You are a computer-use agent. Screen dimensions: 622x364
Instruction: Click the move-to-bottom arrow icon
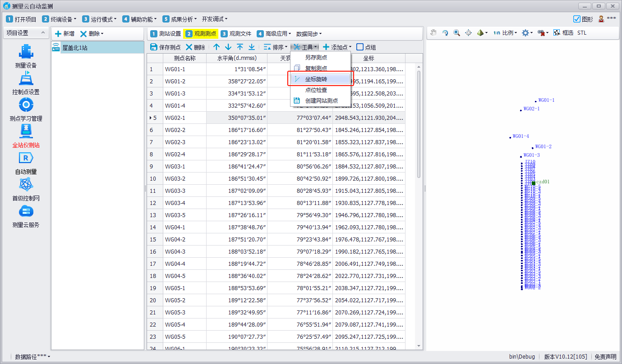[x=252, y=47]
